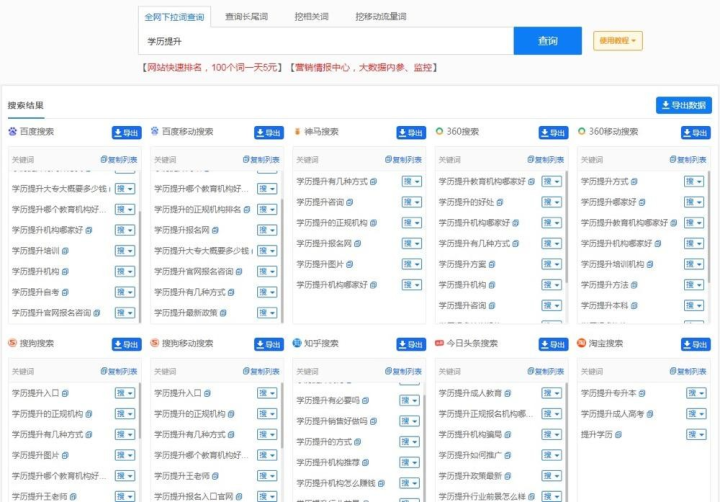The width and height of the screenshot is (720, 502).
Task: Click 导出数据 export all button
Action: click(x=684, y=105)
